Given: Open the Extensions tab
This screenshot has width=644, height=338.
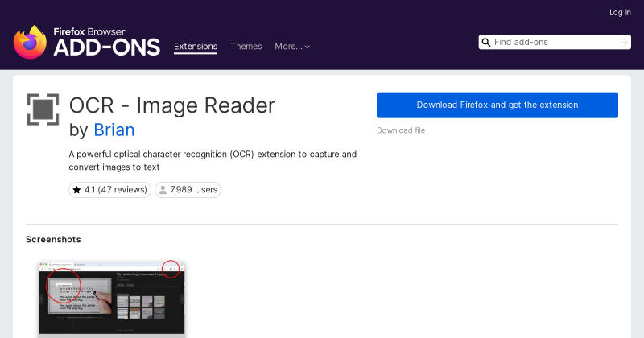Looking at the screenshot, I should (196, 47).
